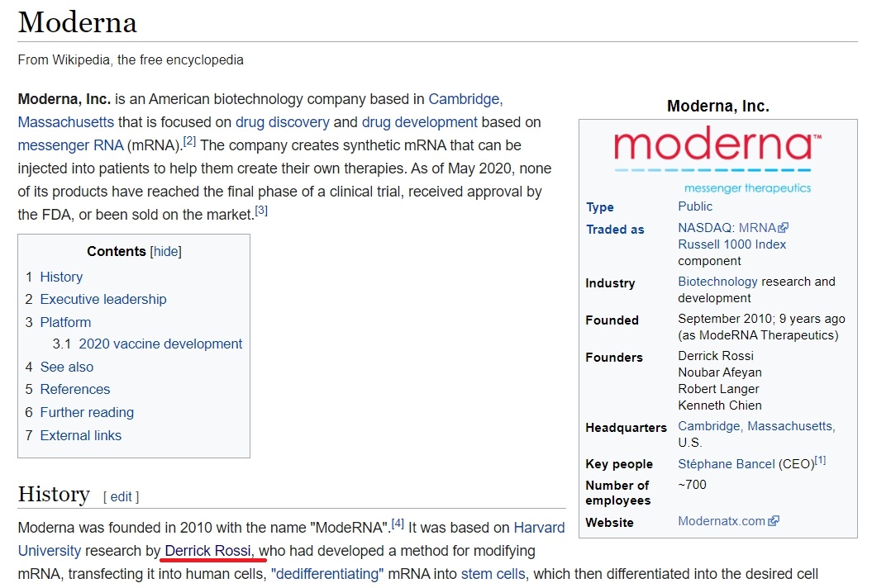Click the external link icon beside Modernatx.com

pos(774,521)
